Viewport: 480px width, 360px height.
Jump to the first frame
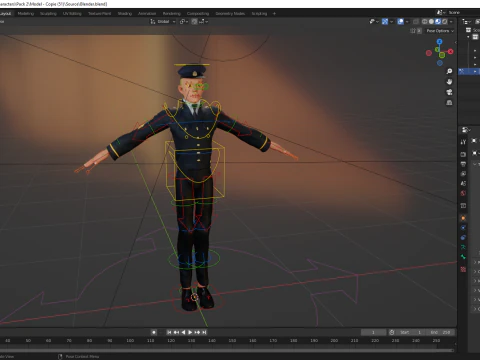click(169, 332)
